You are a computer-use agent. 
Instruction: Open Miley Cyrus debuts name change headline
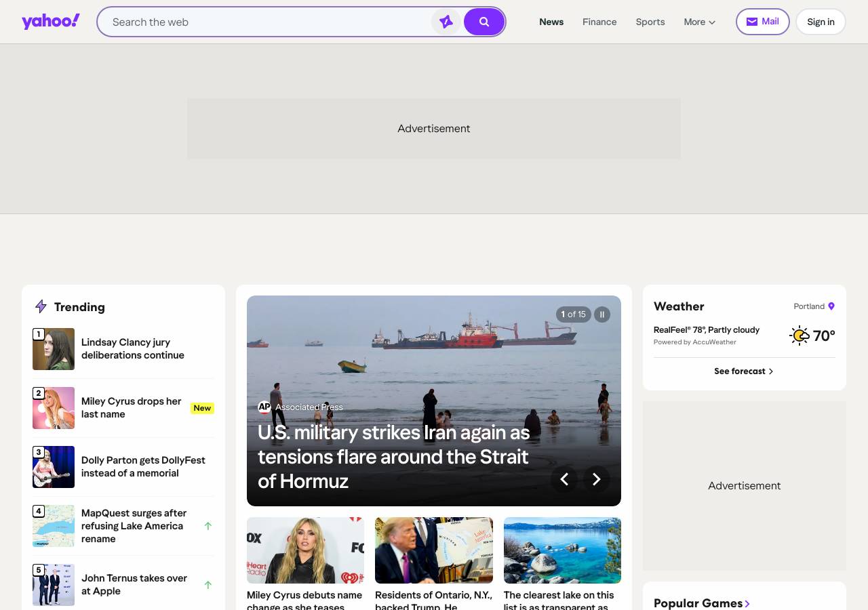coord(304,600)
